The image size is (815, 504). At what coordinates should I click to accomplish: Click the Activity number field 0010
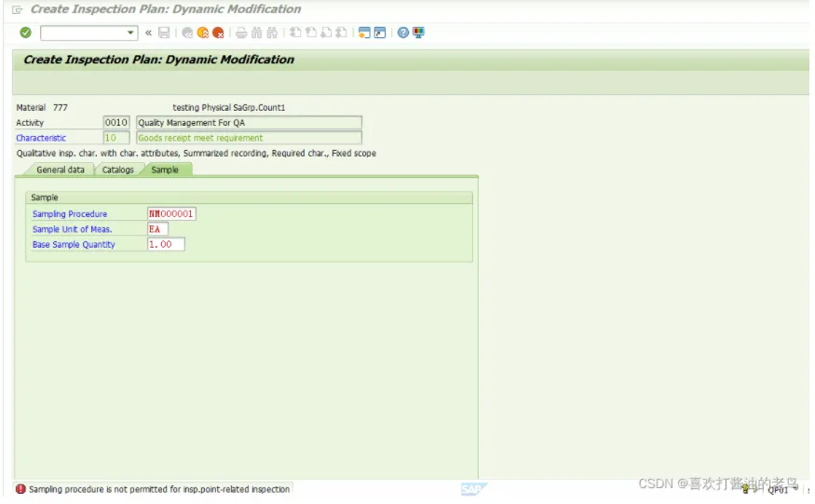point(115,123)
